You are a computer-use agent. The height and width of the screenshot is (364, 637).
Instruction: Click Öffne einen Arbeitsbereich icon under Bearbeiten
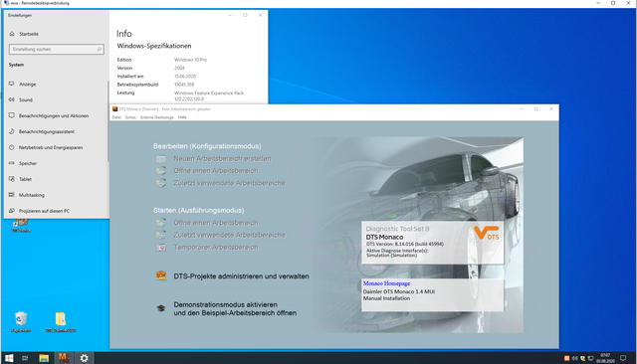[161, 171]
